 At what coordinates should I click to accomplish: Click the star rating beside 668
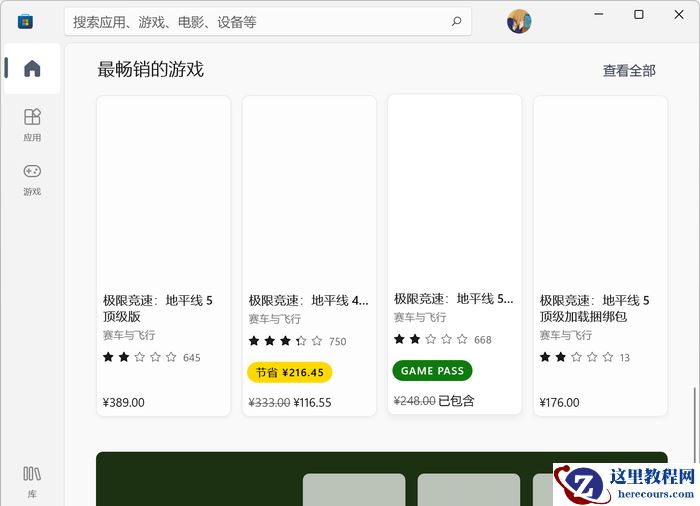[x=430, y=339]
